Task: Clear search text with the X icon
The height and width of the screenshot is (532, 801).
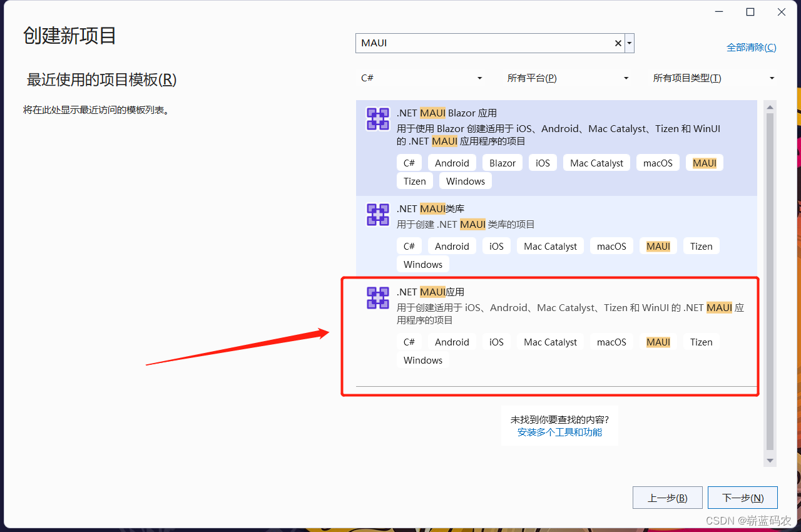Action: 618,43
